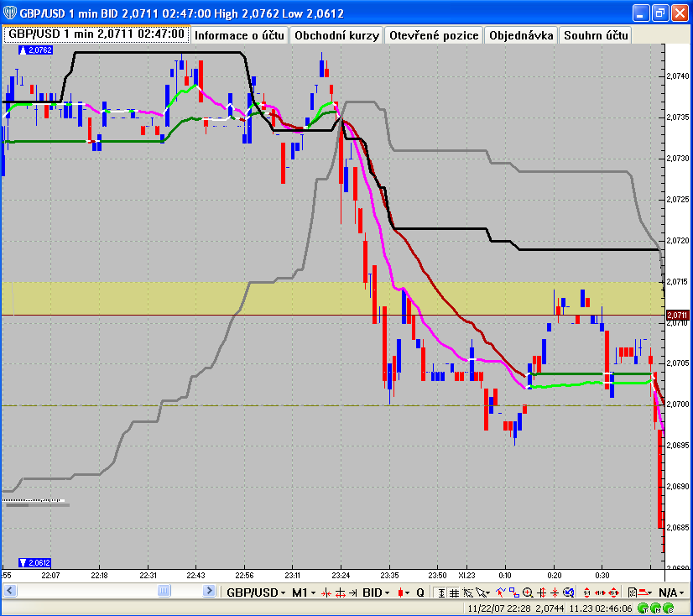Click the horizontal 1:1 scale icon

point(600,593)
